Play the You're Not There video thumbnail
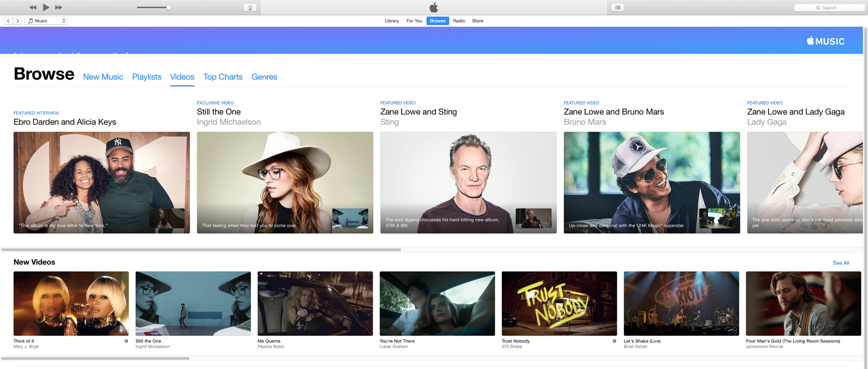The width and height of the screenshot is (868, 369). coord(437,303)
